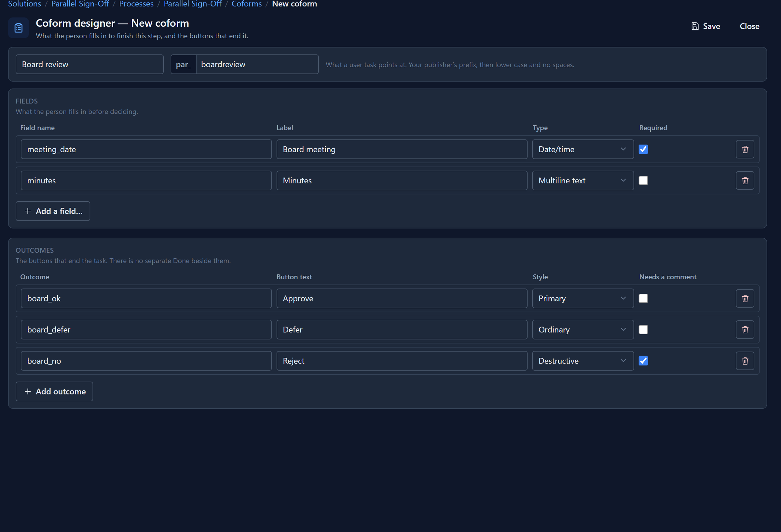Click the Board meeting label input
The width and height of the screenshot is (781, 532).
coord(402,149)
